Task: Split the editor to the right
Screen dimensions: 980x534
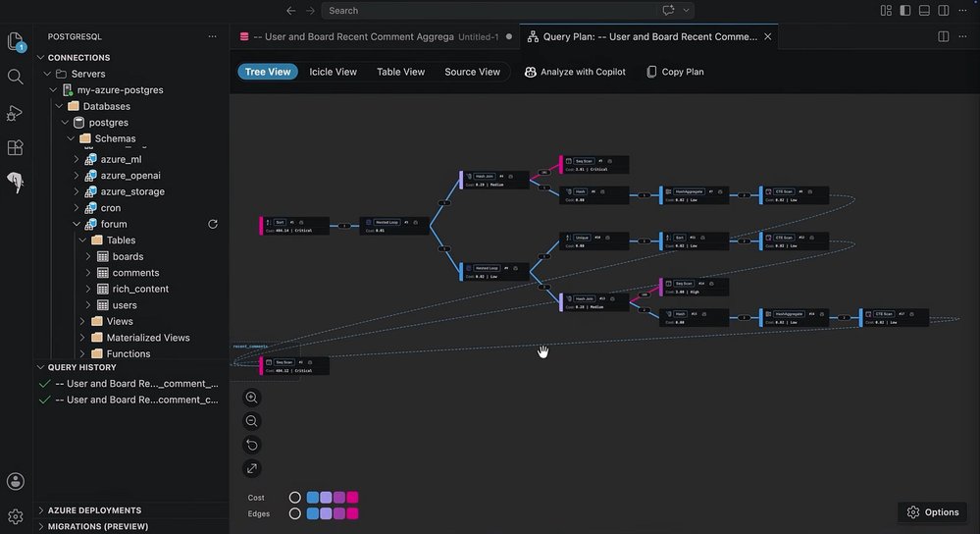Action: [x=944, y=37]
